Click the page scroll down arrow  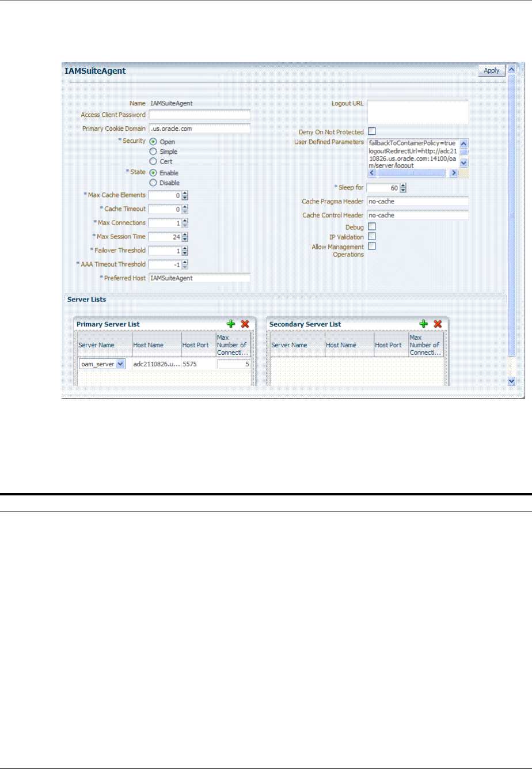pyautogui.click(x=511, y=381)
